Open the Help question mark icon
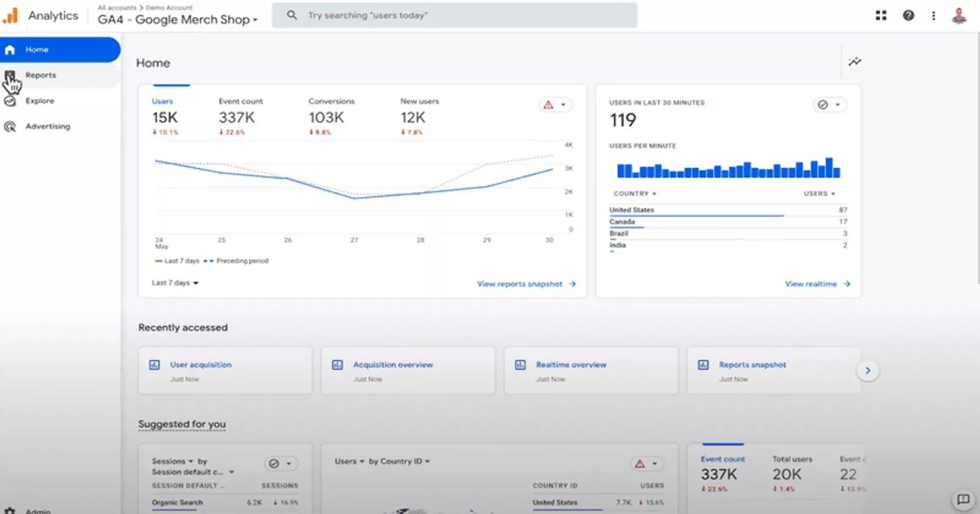 click(x=908, y=15)
